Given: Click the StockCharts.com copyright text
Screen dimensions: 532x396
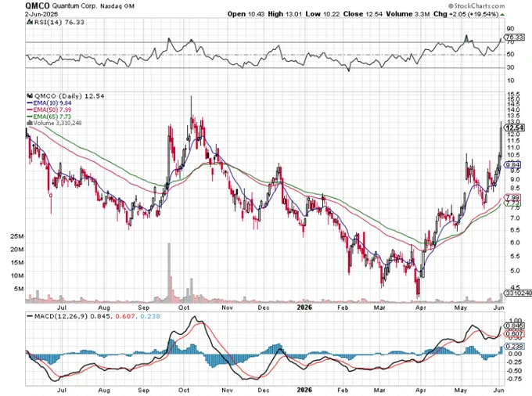Looking at the screenshot, I should click(x=476, y=5).
